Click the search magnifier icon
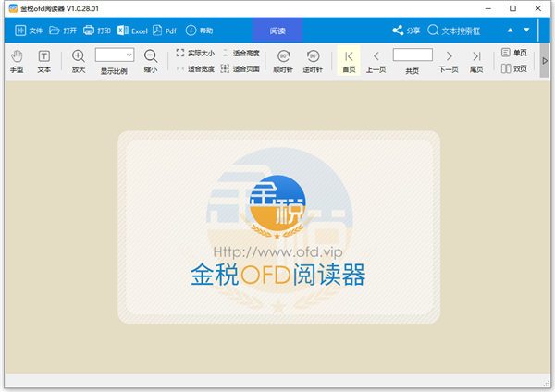This screenshot has height=392, width=555. click(433, 31)
